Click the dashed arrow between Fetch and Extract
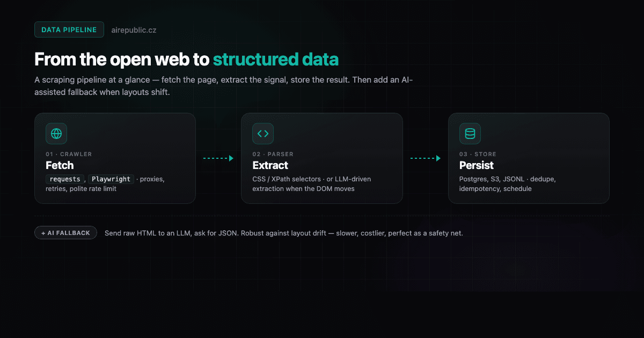 click(218, 158)
